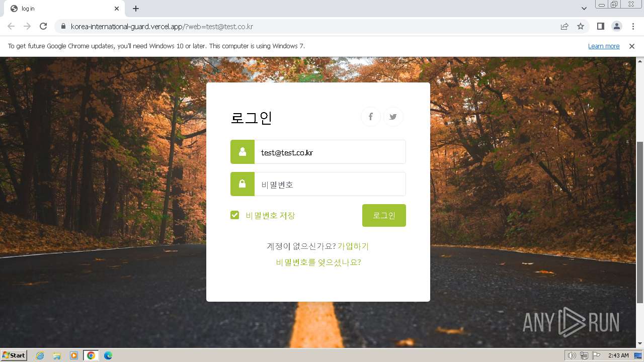This screenshot has height=362, width=644.
Task: Click the green user icon beside email field
Action: (x=243, y=152)
